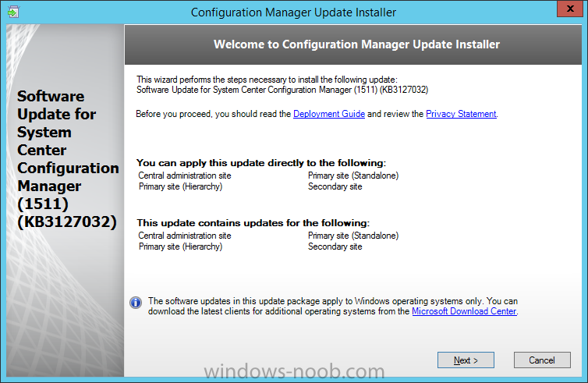Image resolution: width=588 pixels, height=383 pixels.
Task: Click the Next button
Action: pyautogui.click(x=466, y=360)
